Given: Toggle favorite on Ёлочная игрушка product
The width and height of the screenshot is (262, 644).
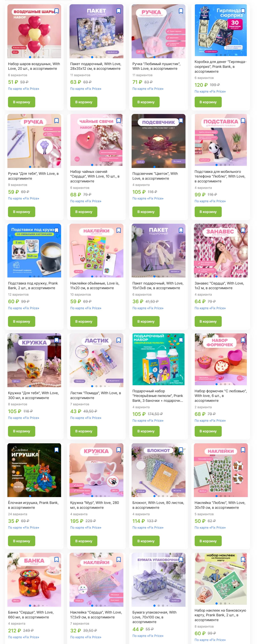Looking at the screenshot, I should coord(56,450).
